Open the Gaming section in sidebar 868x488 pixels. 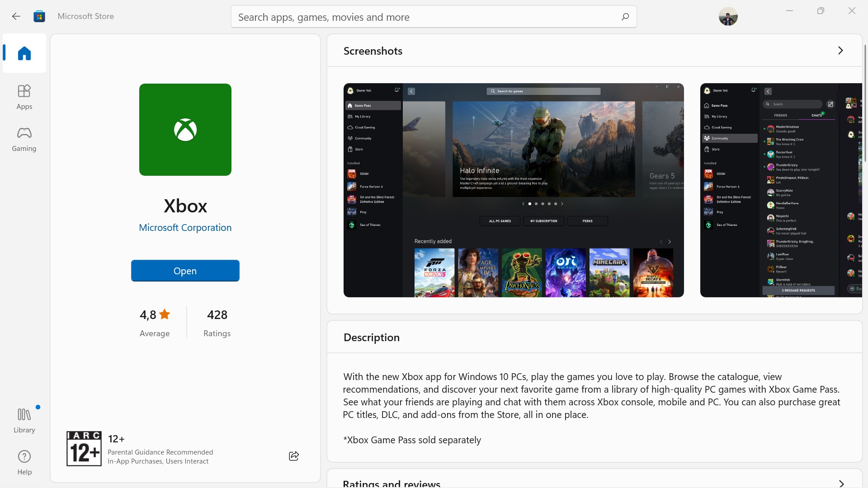24,139
